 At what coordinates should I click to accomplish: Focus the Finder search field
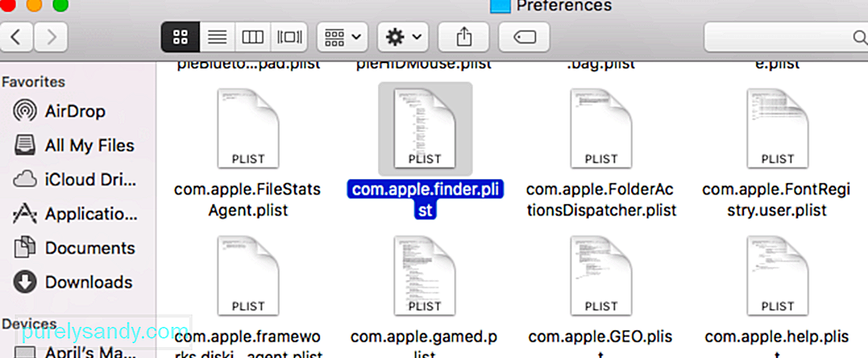tap(786, 37)
